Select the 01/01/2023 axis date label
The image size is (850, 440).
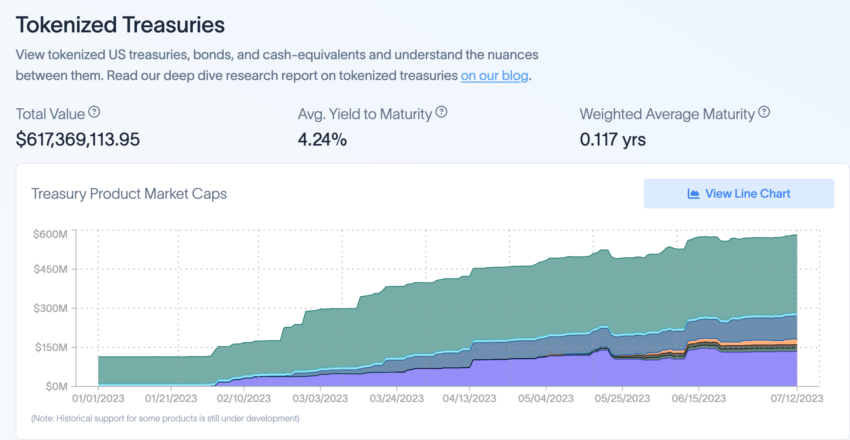pos(98,398)
